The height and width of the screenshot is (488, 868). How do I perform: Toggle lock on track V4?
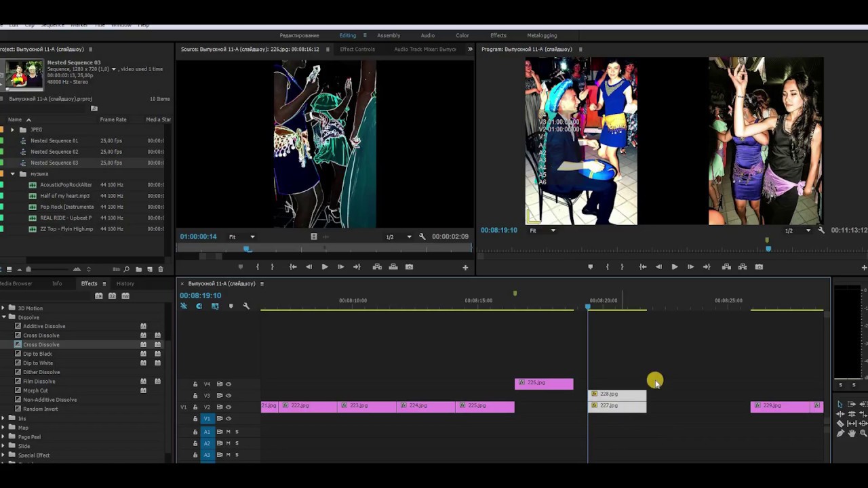[x=195, y=384]
